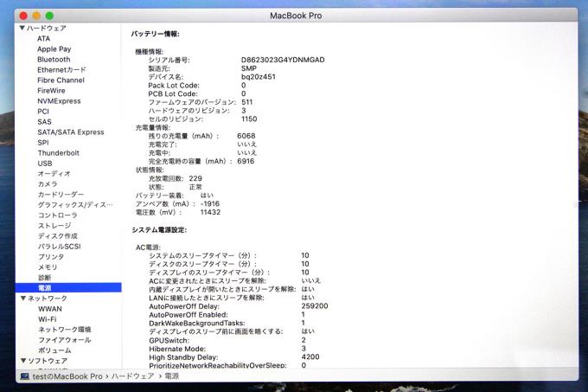Minimize the window with yellow button
This screenshot has width=588, height=392.
(36, 16)
